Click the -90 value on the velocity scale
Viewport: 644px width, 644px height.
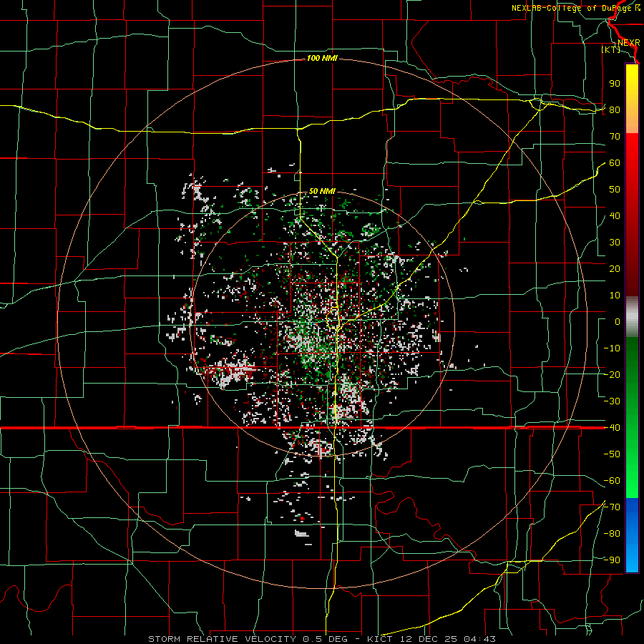[612, 560]
